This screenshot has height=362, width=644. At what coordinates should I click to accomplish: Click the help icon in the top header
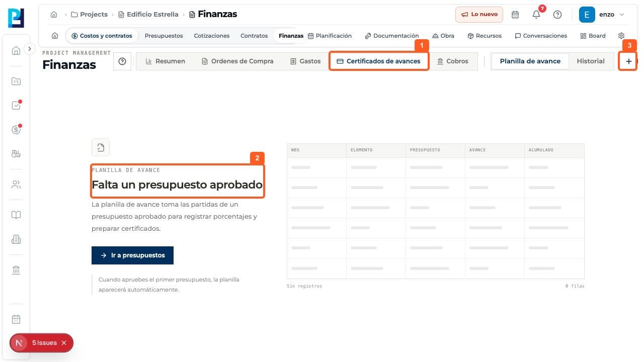pyautogui.click(x=557, y=15)
